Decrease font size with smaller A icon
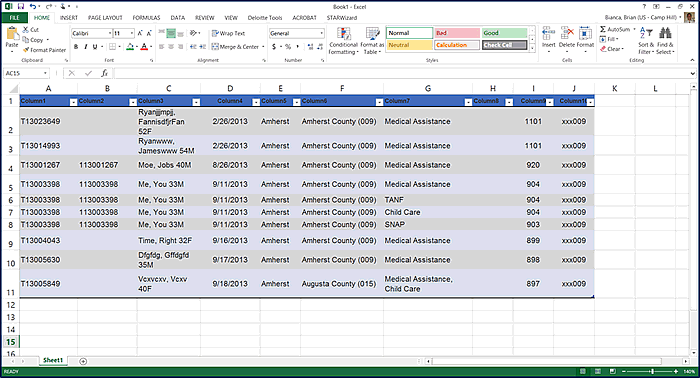The height and width of the screenshot is (378, 700). [149, 33]
